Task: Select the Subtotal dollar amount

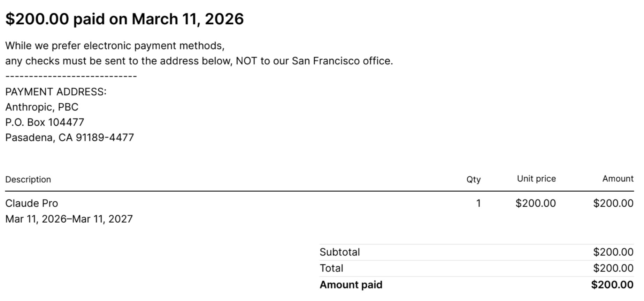Action: point(613,252)
